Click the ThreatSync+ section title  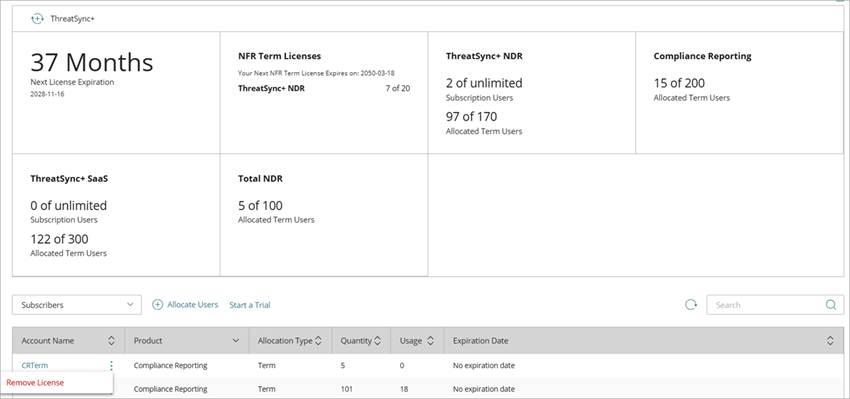tap(73, 18)
